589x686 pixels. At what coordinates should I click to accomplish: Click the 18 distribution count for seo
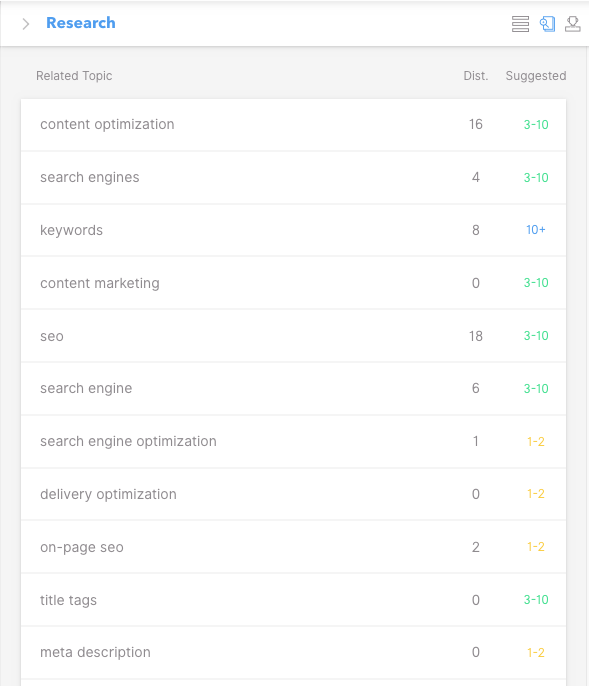(x=476, y=336)
